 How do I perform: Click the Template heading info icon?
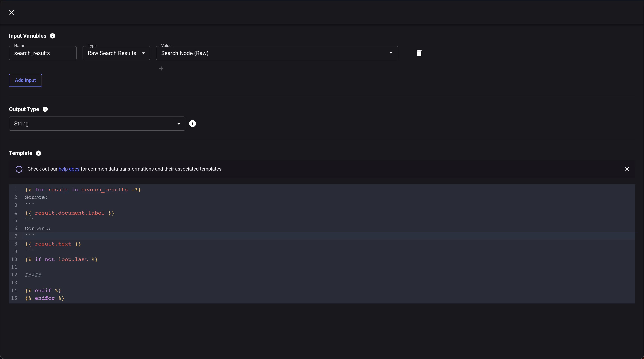[x=39, y=153]
